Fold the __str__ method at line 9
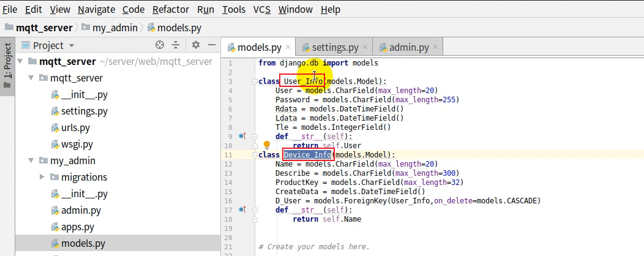 pyautogui.click(x=255, y=136)
